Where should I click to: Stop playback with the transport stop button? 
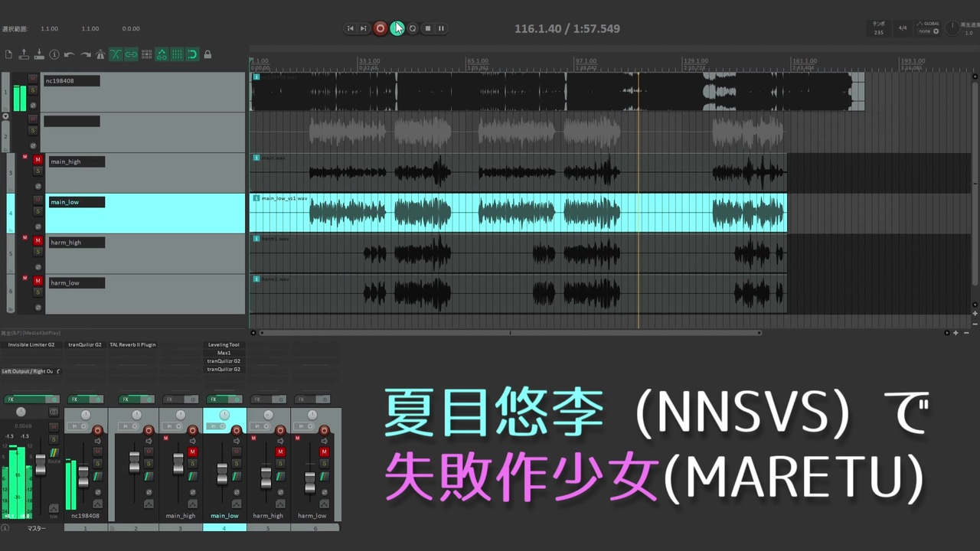tap(428, 28)
